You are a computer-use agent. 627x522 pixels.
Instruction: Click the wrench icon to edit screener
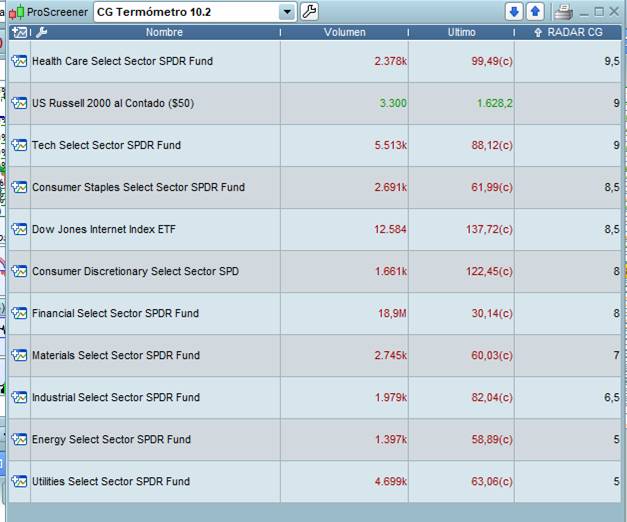tap(309, 12)
